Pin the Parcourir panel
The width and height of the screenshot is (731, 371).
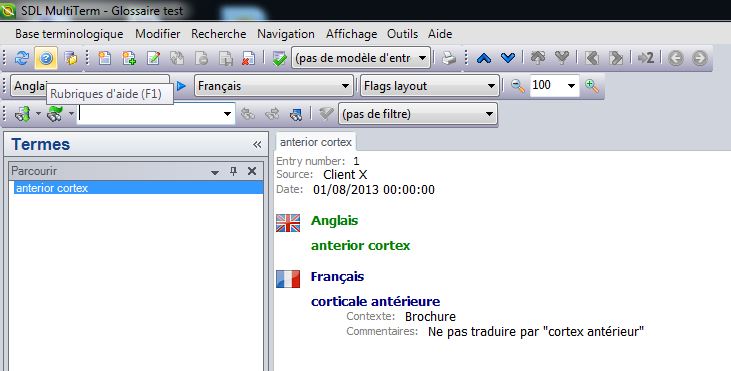point(234,171)
